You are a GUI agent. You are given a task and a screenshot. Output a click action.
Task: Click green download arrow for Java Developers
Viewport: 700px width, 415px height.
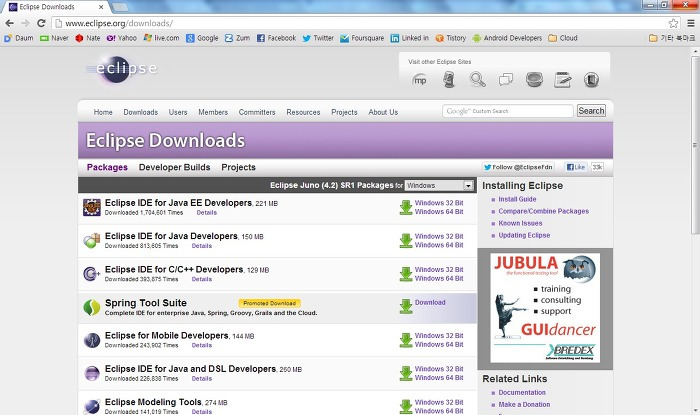coord(406,241)
